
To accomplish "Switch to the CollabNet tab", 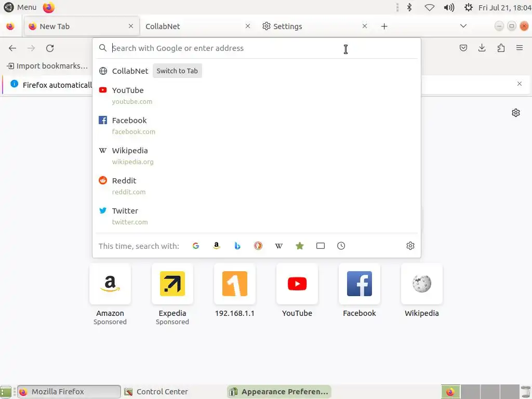I will click(x=198, y=26).
